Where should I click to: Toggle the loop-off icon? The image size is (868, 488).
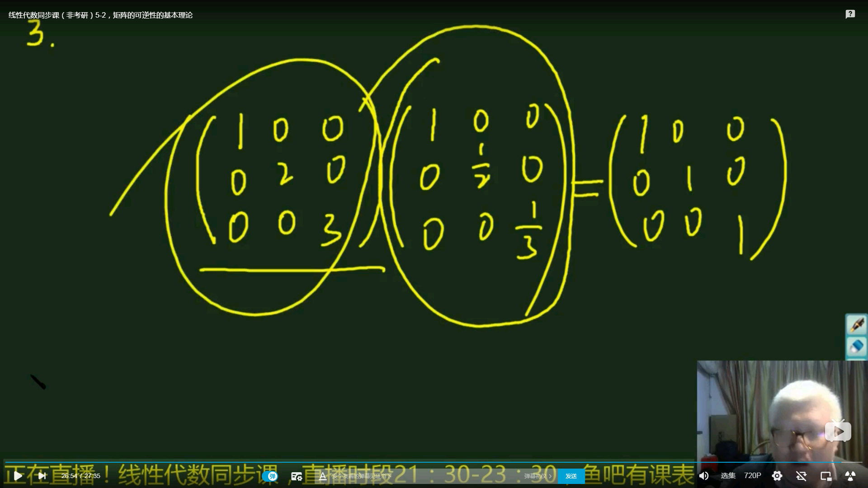(802, 476)
